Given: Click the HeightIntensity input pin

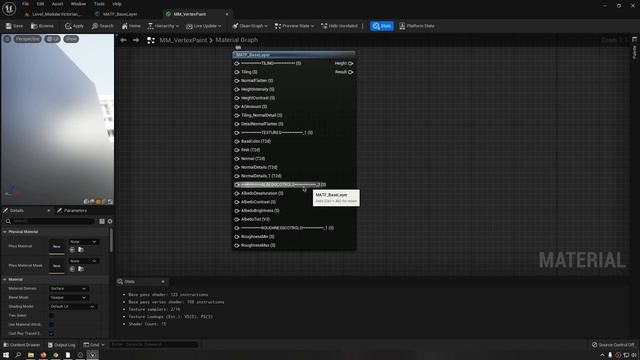Looking at the screenshot, I should (237, 89).
